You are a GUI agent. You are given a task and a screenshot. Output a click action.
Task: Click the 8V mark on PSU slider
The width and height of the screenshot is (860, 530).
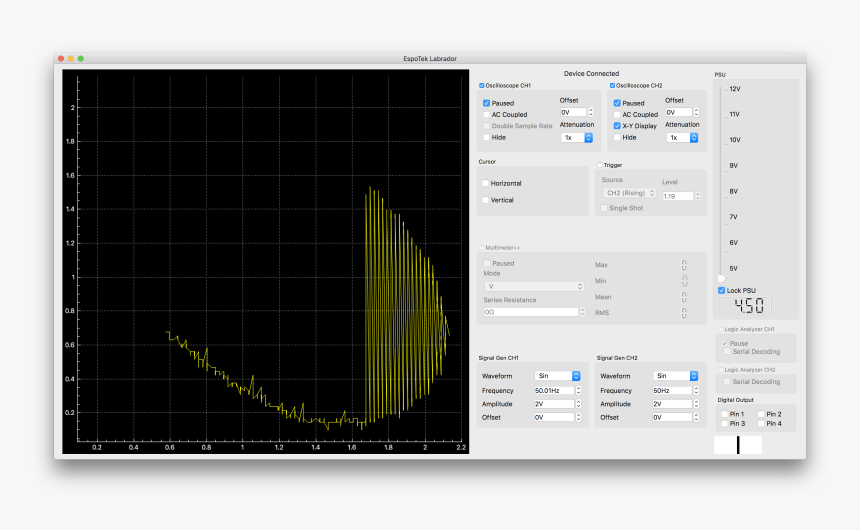pyautogui.click(x=734, y=191)
